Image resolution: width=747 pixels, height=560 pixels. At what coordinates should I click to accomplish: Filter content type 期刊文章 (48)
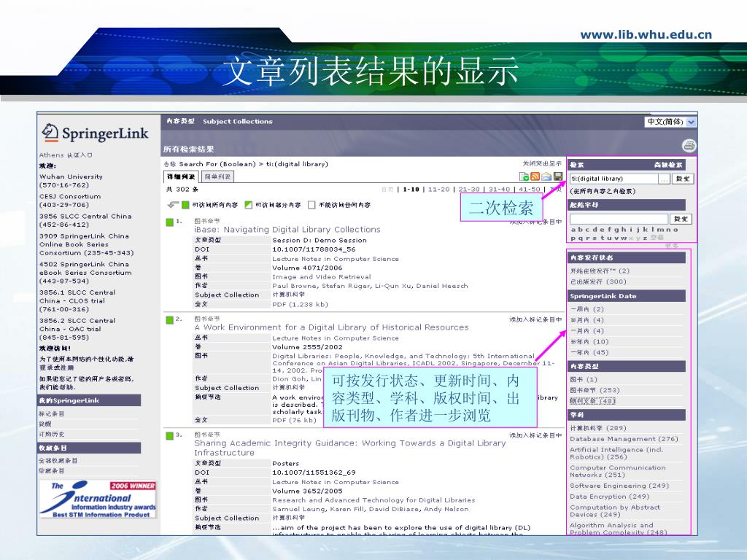point(592,401)
